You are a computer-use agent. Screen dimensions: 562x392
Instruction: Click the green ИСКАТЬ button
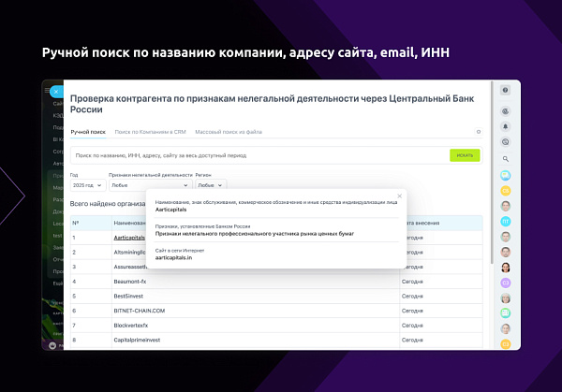pyautogui.click(x=465, y=155)
